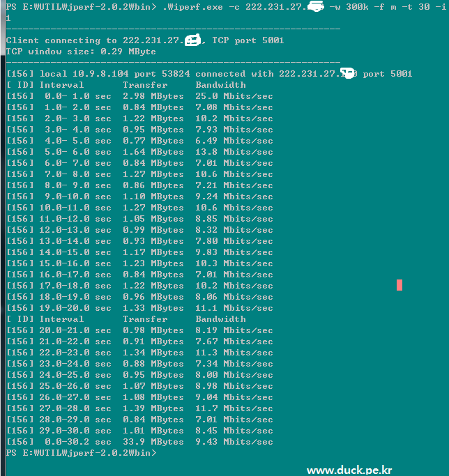Screen dimensions: 449x476
Task: Click the "0.99 MBytes" transfer value
Action: pos(153,230)
